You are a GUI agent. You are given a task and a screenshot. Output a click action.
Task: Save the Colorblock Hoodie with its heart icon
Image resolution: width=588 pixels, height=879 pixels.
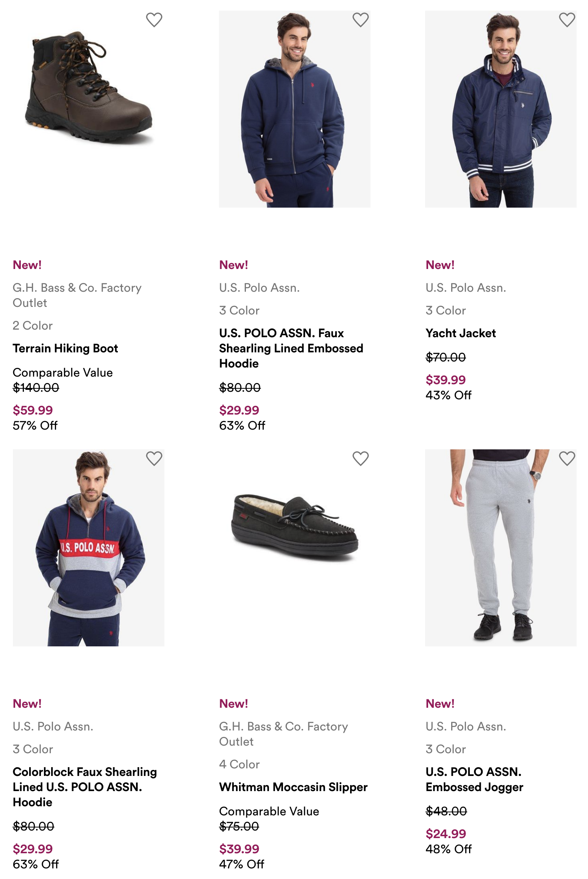(x=154, y=459)
